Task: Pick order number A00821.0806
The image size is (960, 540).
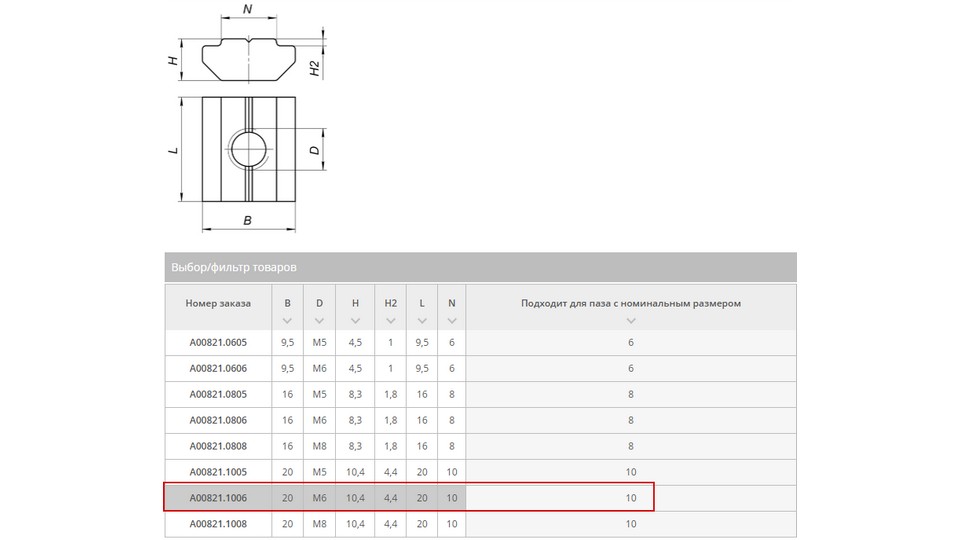Action: click(218, 420)
